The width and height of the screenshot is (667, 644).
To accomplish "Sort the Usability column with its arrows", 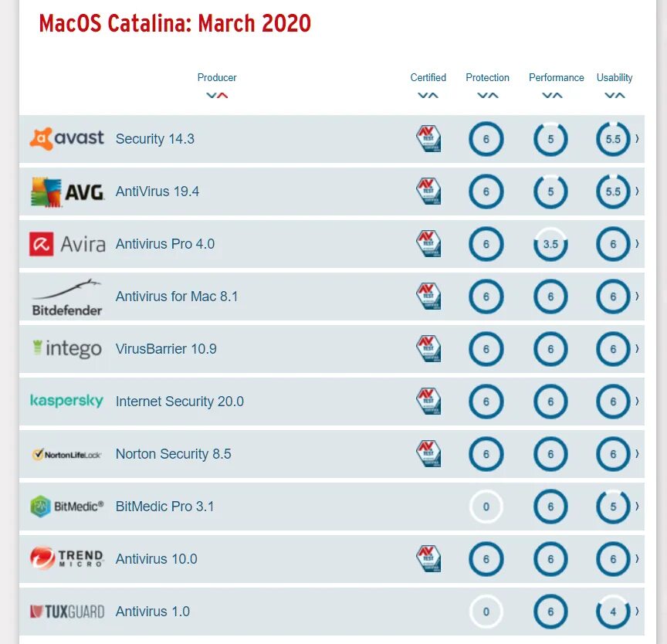I will tap(615, 95).
